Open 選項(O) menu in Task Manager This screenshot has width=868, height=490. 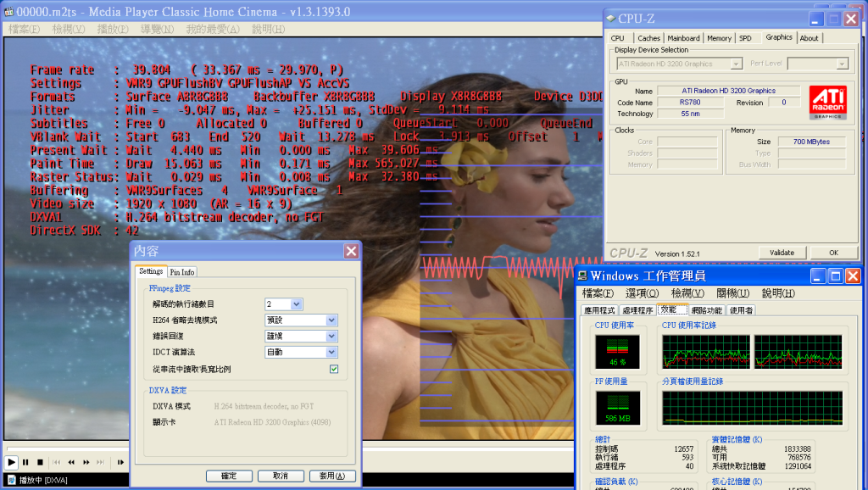(x=643, y=292)
